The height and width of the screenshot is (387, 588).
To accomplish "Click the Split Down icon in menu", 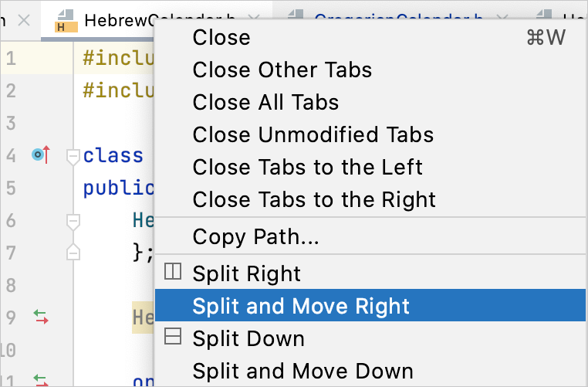I will (x=173, y=336).
